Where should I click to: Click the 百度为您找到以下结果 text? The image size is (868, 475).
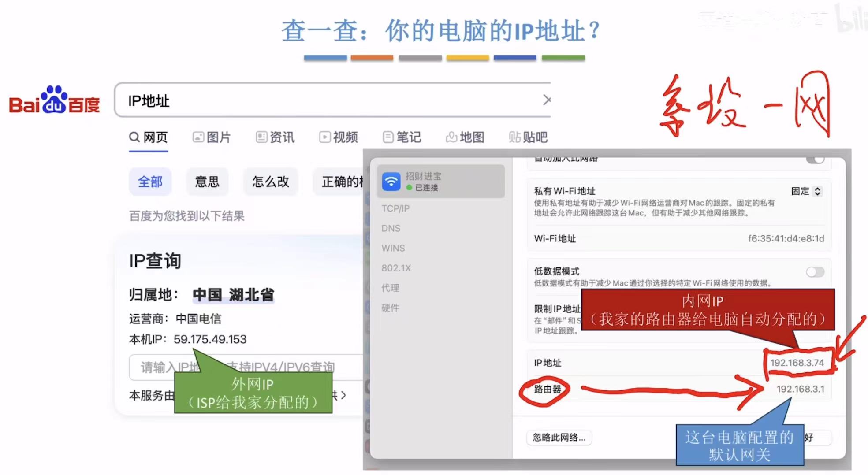coord(186,216)
